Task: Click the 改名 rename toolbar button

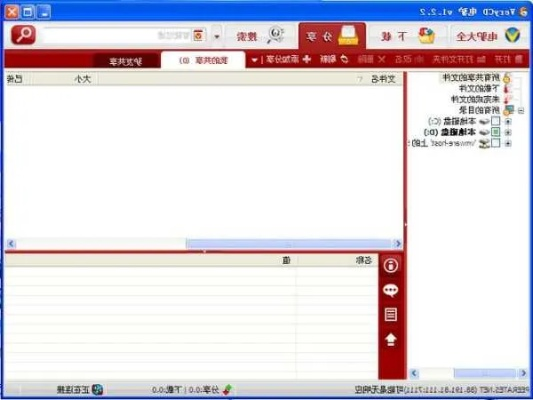Action: click(409, 59)
